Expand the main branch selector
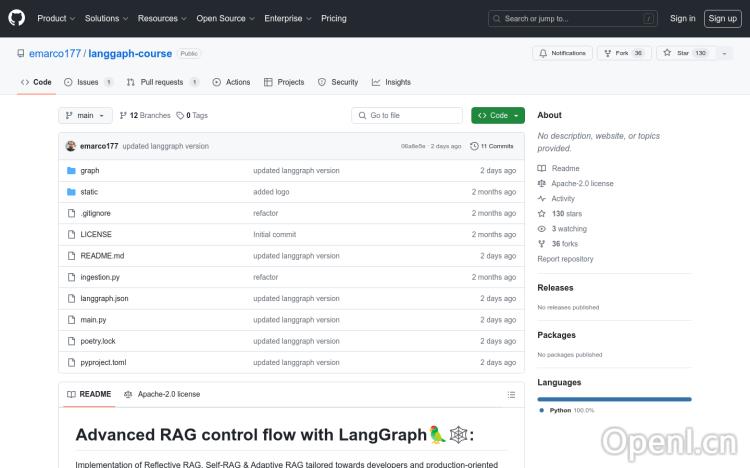750x468 pixels. (84, 116)
